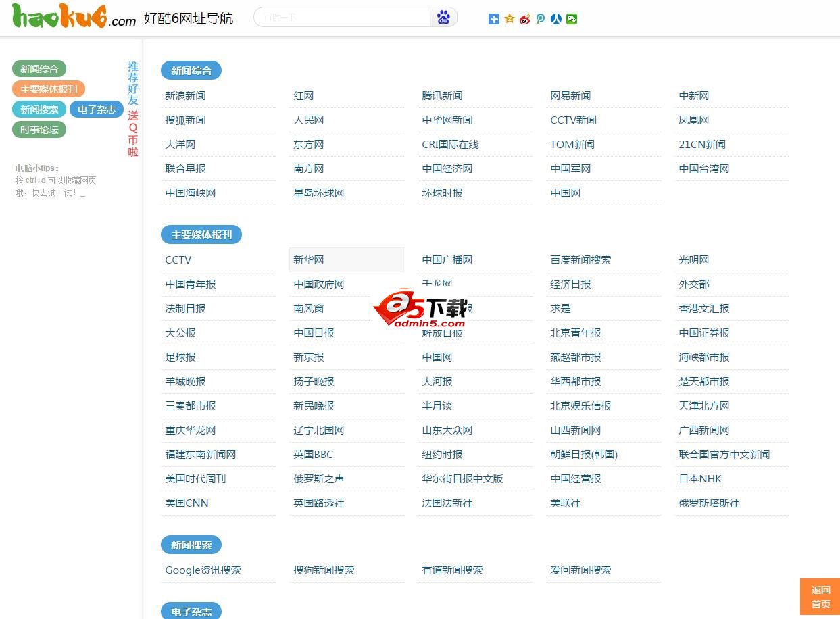The width and height of the screenshot is (840, 619).
Task: Open the 凤凰网 link
Action: [x=693, y=120]
